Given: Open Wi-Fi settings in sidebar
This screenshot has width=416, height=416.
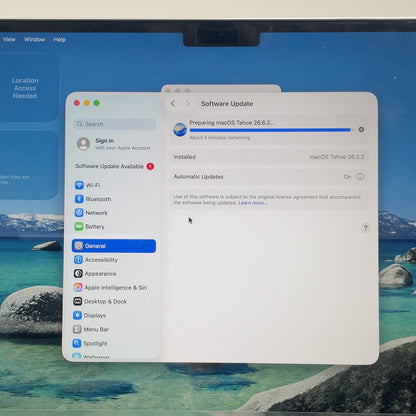Looking at the screenshot, I should (88, 185).
